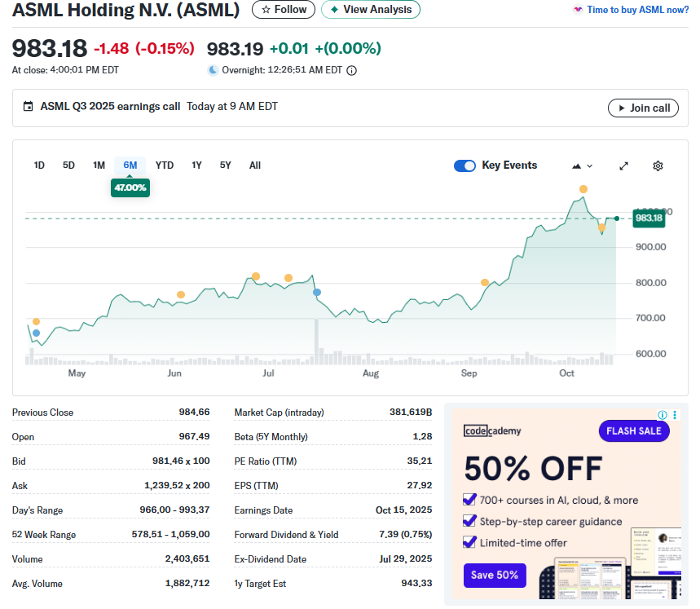
Task: Click the Codecademy logo in ad
Action: pos(492,430)
